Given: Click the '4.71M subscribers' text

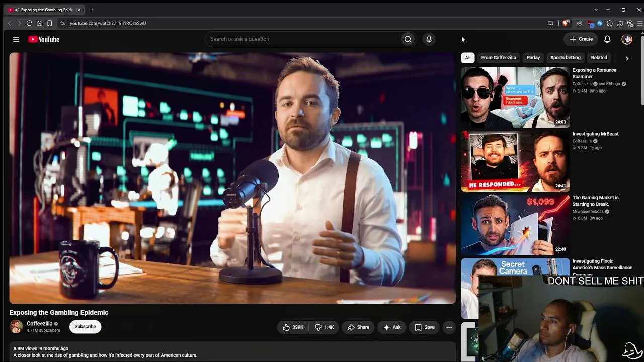Looking at the screenshot, I should click(x=43, y=330).
